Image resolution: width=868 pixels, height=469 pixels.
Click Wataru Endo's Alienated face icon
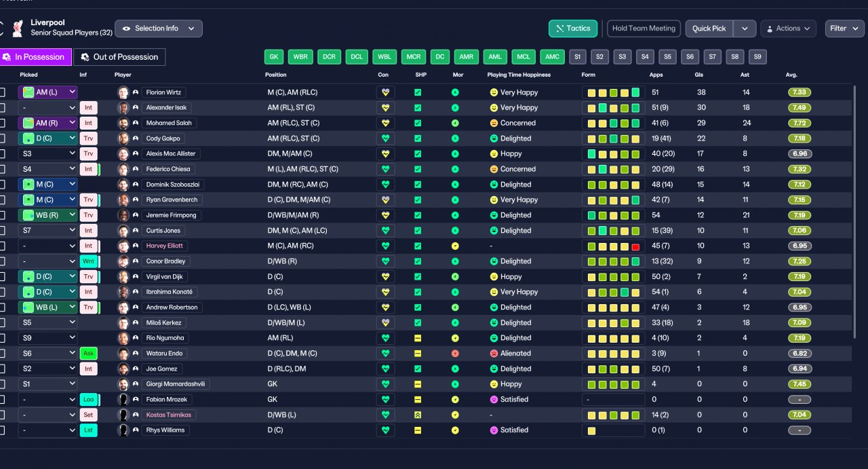(494, 354)
